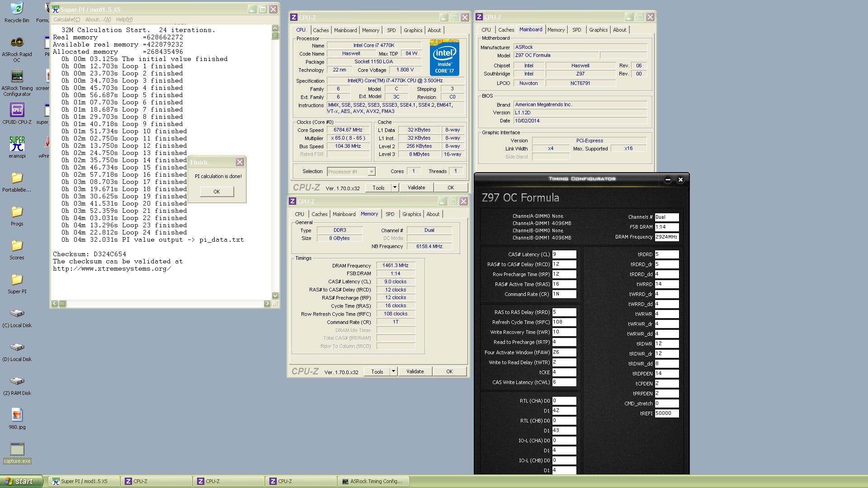Switch to Memory tab in CPU window
Image resolution: width=868 pixels, height=488 pixels.
point(371,30)
